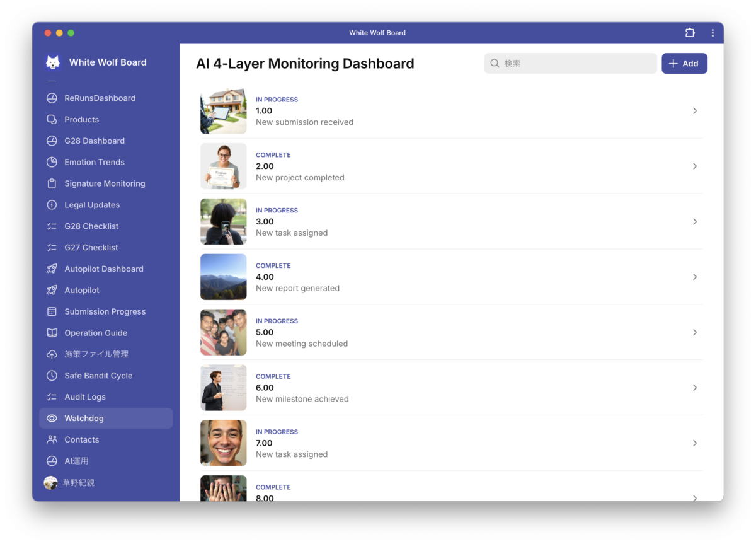Screen dimensions: 756x544
Task: Go to Audit Logs in the sidebar
Action: (85, 397)
